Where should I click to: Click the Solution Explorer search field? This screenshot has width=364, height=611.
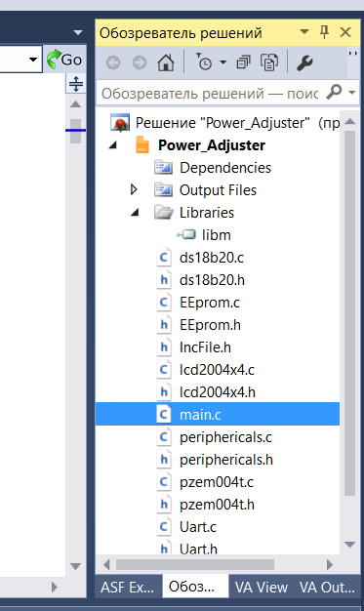point(211,93)
